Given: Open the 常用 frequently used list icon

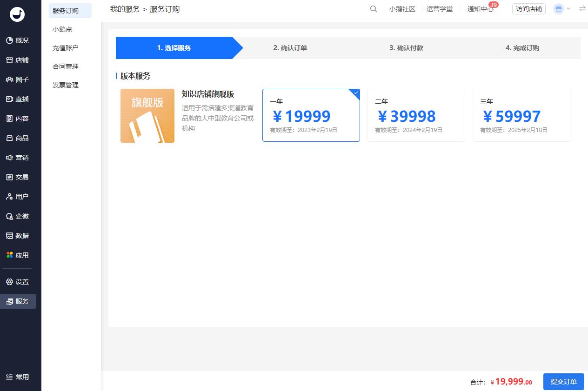Looking at the screenshot, I should [9, 377].
